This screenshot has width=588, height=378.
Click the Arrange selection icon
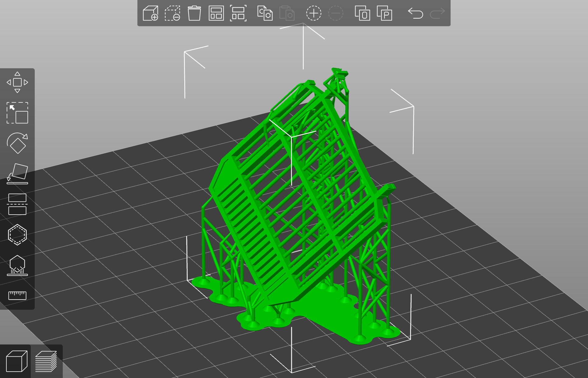238,13
